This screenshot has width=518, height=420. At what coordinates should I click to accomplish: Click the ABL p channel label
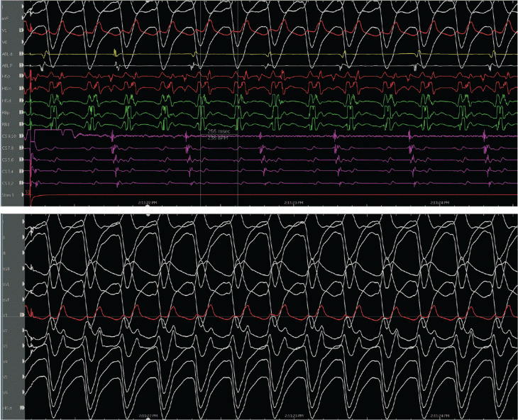(7, 66)
